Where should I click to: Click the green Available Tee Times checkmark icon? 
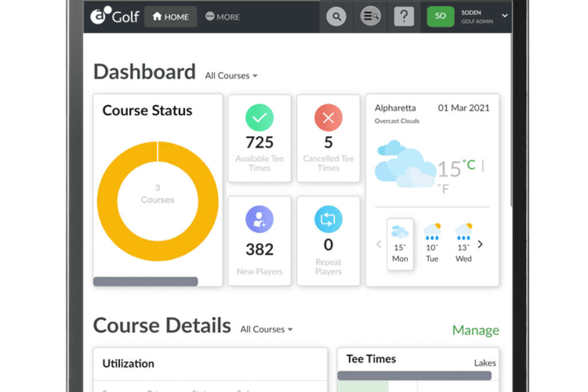tap(260, 118)
